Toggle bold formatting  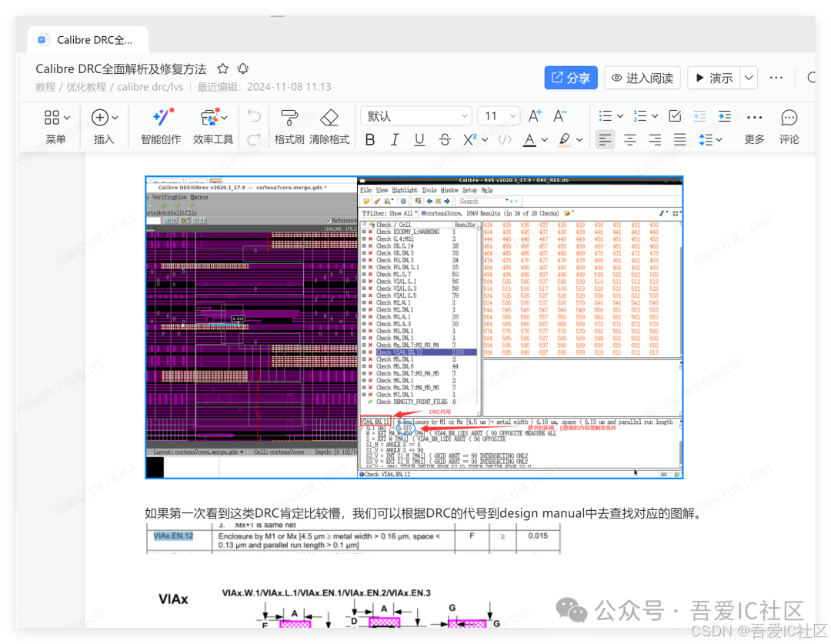click(x=370, y=139)
